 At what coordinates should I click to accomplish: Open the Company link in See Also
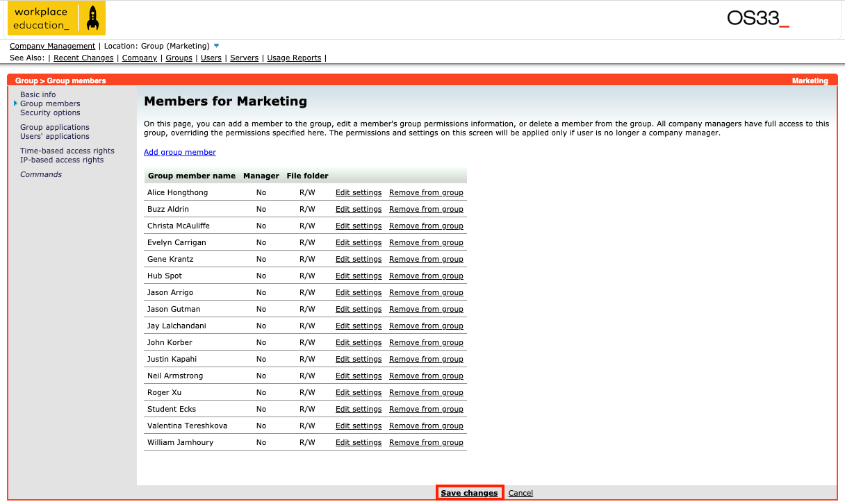tap(140, 58)
